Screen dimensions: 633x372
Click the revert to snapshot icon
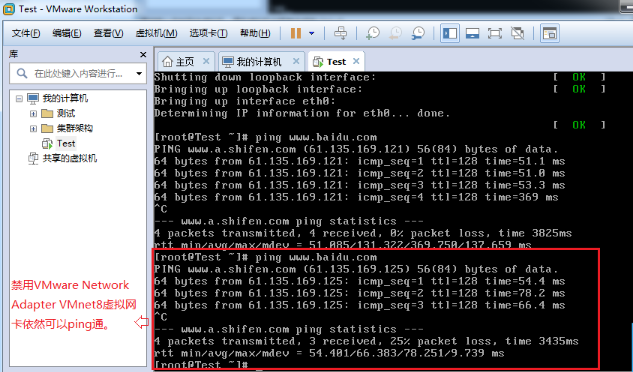pyautogui.click(x=395, y=33)
